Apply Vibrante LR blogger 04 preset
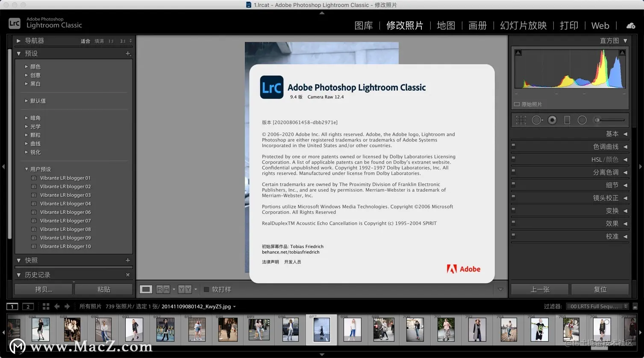 (x=65, y=204)
